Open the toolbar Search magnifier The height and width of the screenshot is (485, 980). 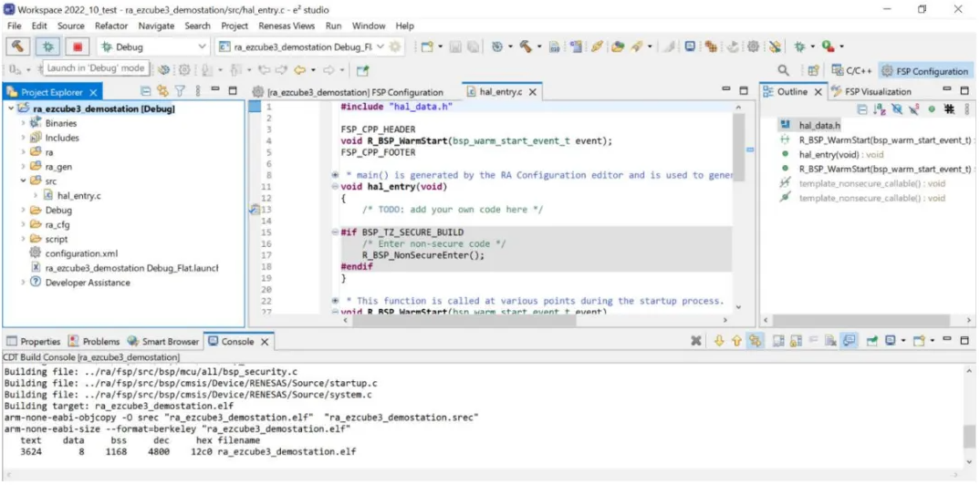point(783,70)
